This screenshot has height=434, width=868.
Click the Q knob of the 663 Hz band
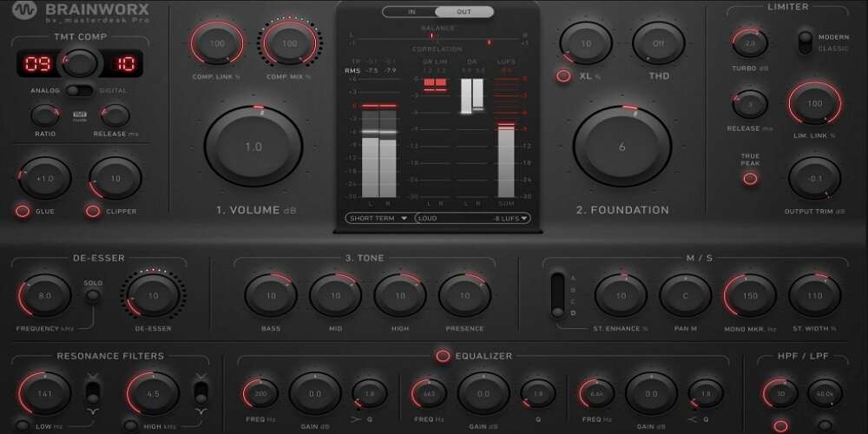pos(538,393)
